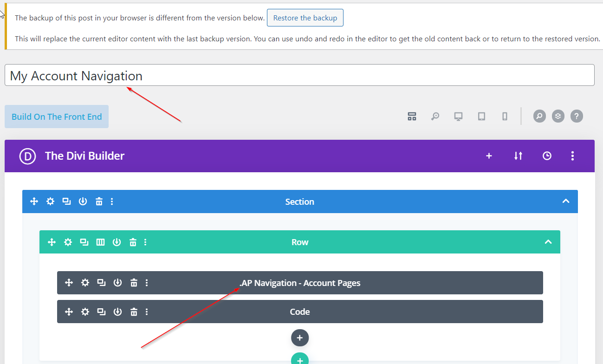Screen dimensions: 603x364
Task: Open more options for Section
Action: pyautogui.click(x=112, y=201)
